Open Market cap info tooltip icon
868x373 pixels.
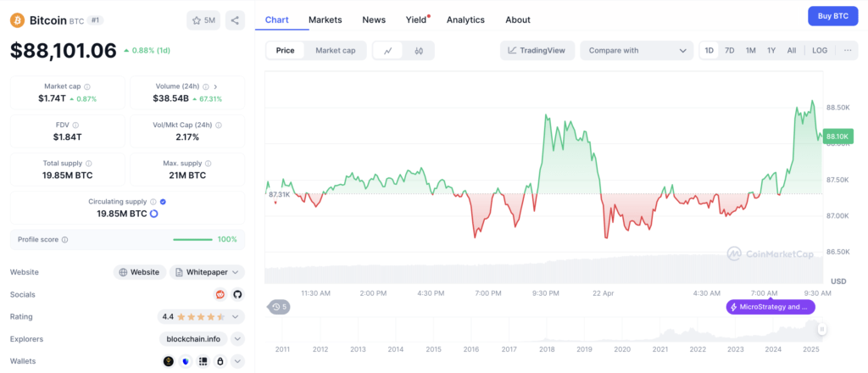[x=87, y=86]
